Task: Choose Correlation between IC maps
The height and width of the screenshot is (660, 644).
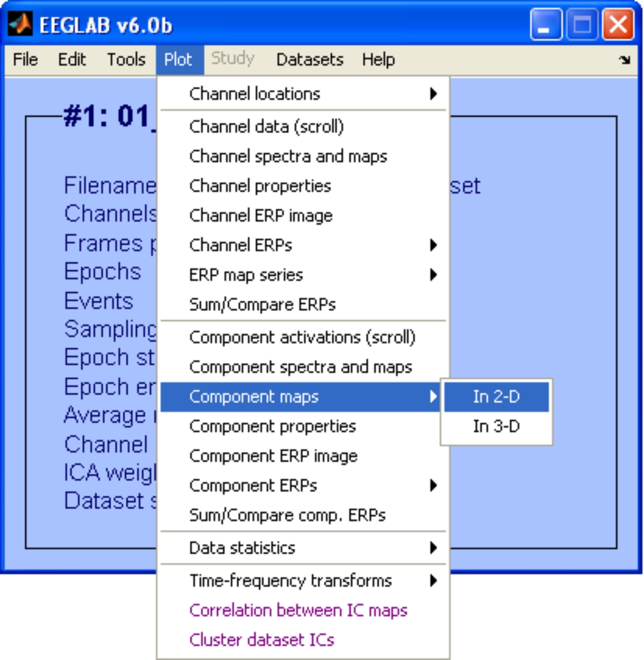Action: click(x=302, y=610)
